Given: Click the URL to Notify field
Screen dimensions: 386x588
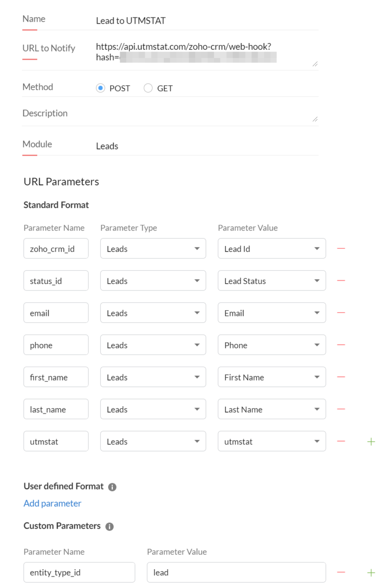Looking at the screenshot, I should point(205,53).
